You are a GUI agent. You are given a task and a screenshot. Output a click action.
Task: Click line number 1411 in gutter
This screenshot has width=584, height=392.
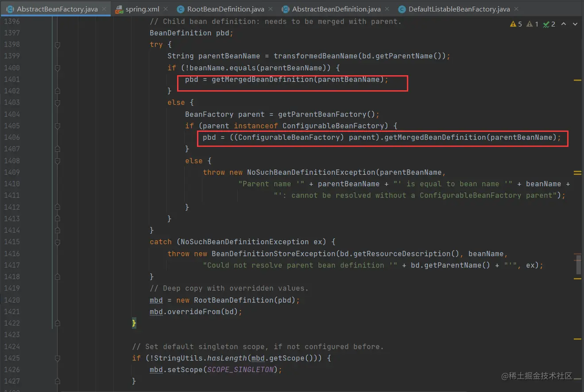coord(11,195)
